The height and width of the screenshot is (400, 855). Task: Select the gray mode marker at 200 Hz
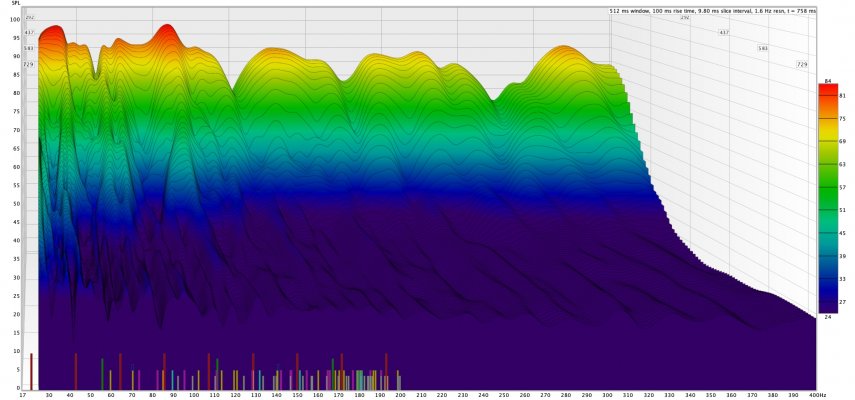(x=400, y=383)
